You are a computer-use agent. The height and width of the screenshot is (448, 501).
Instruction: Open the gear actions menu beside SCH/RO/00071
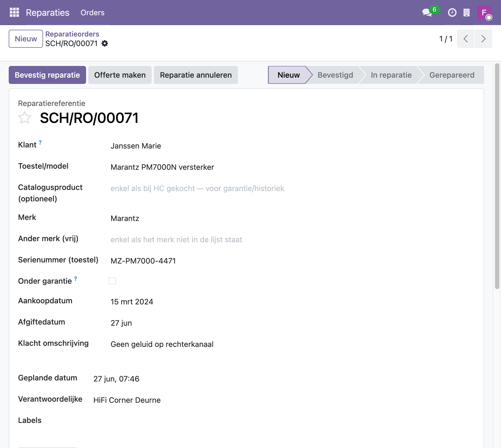105,43
